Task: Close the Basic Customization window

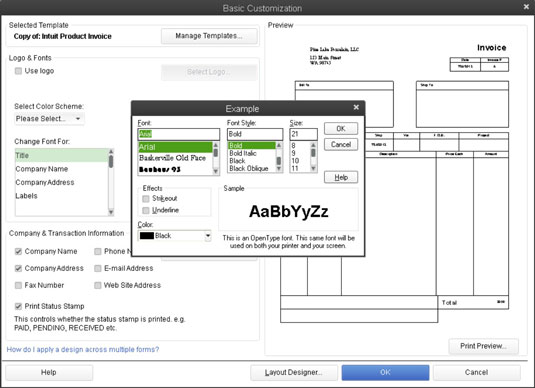Action: coord(526,7)
